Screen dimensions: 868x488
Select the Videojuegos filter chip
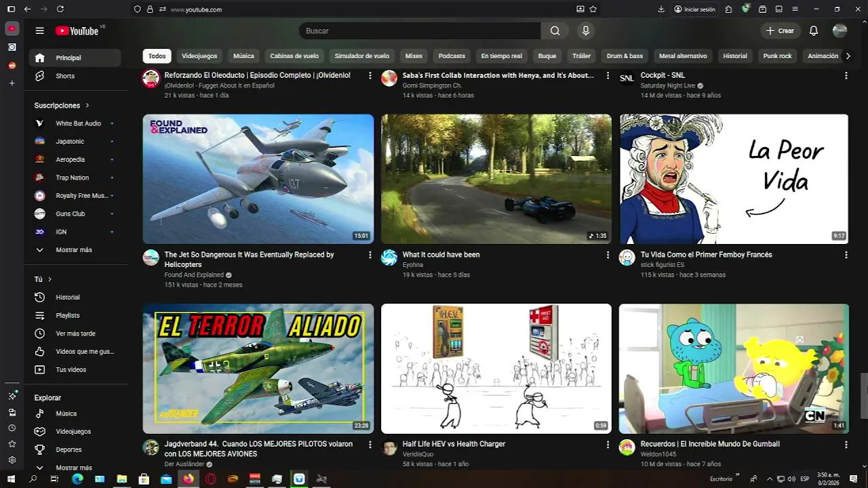click(x=199, y=56)
